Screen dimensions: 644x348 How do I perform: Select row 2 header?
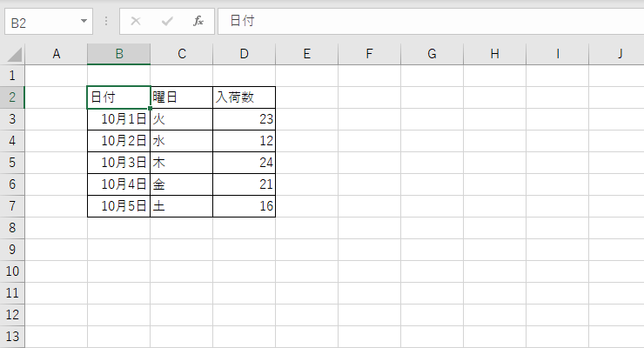(12, 97)
